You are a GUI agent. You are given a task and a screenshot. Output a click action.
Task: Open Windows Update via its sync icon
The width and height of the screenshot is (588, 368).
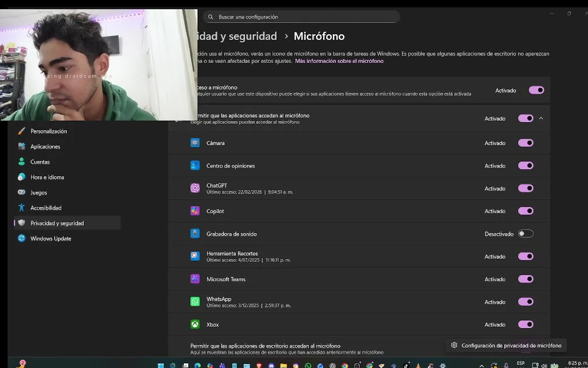click(22, 239)
